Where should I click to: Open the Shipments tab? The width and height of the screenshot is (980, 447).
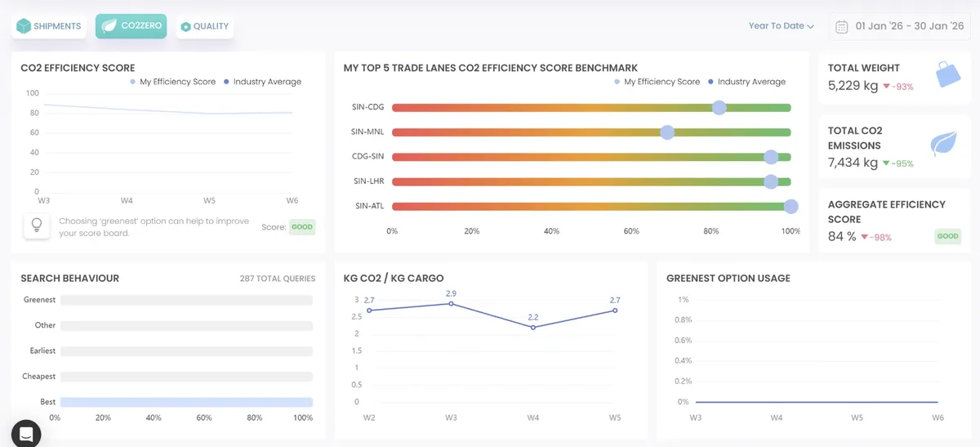pos(49,26)
